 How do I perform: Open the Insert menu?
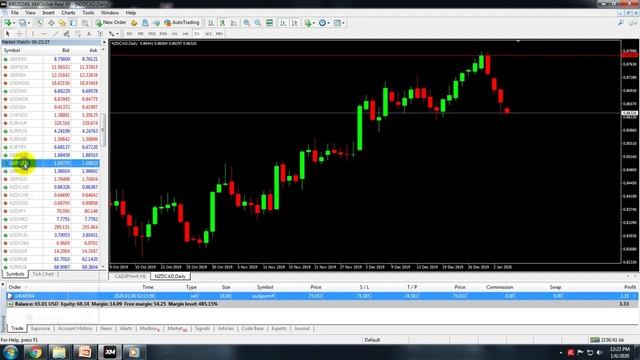coord(48,13)
